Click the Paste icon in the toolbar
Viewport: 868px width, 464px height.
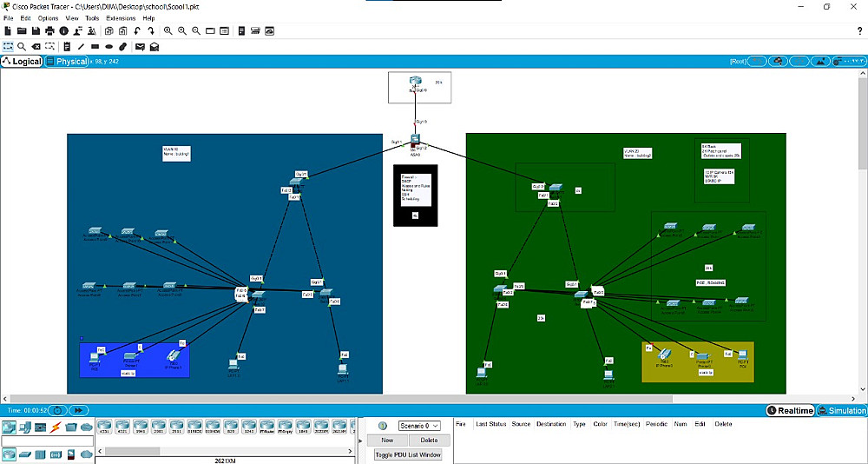[x=123, y=31]
